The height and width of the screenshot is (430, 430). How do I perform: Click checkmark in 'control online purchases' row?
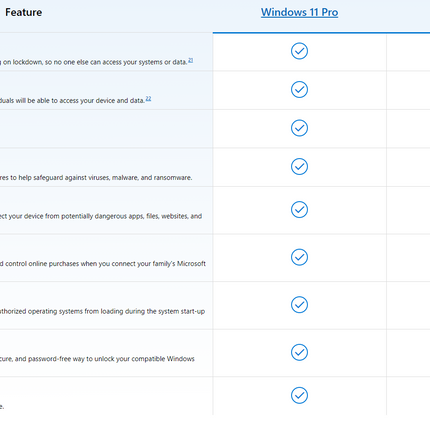(299, 257)
